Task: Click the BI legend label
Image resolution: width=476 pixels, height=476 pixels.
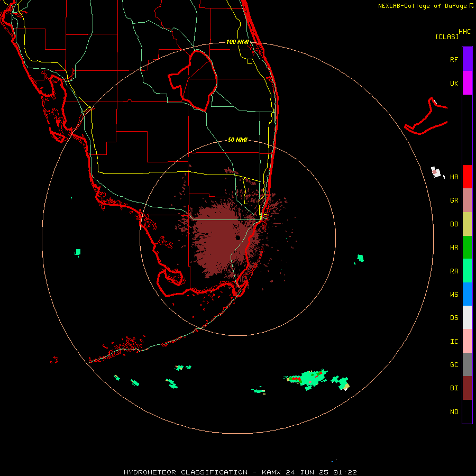Action: [454, 388]
